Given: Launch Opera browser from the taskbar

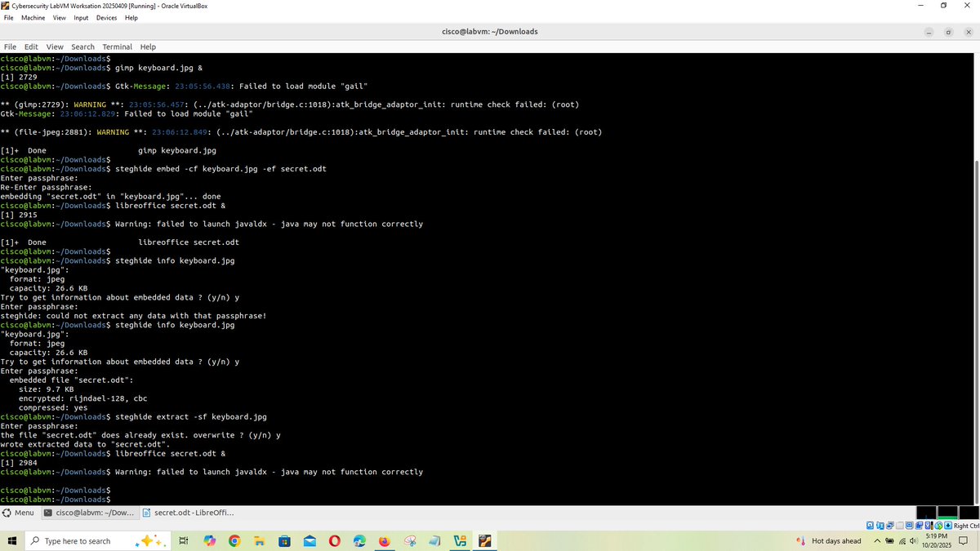Looking at the screenshot, I should pyautogui.click(x=335, y=540).
